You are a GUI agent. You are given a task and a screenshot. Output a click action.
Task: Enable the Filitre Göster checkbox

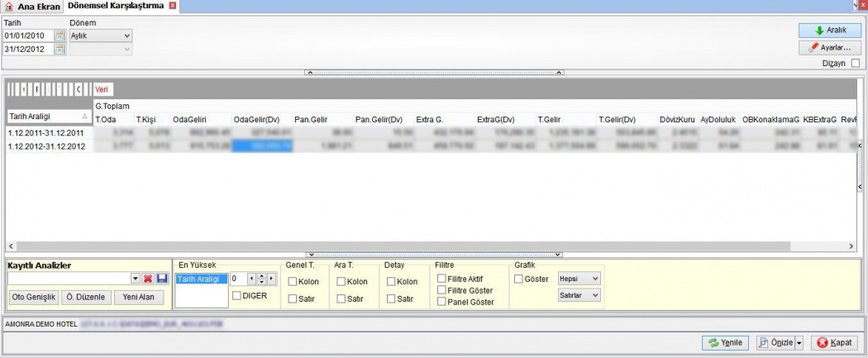click(441, 290)
